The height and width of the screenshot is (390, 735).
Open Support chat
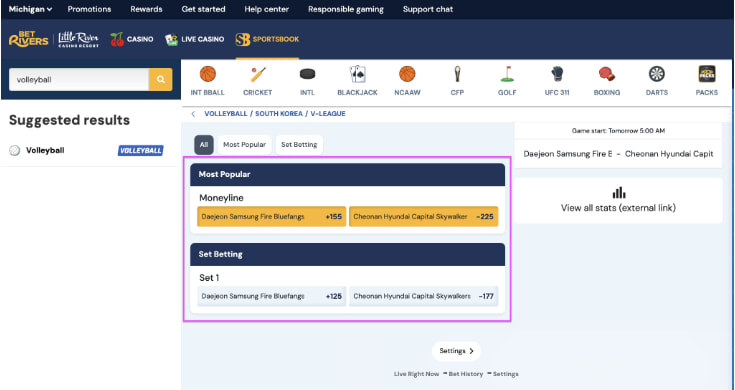pos(428,9)
